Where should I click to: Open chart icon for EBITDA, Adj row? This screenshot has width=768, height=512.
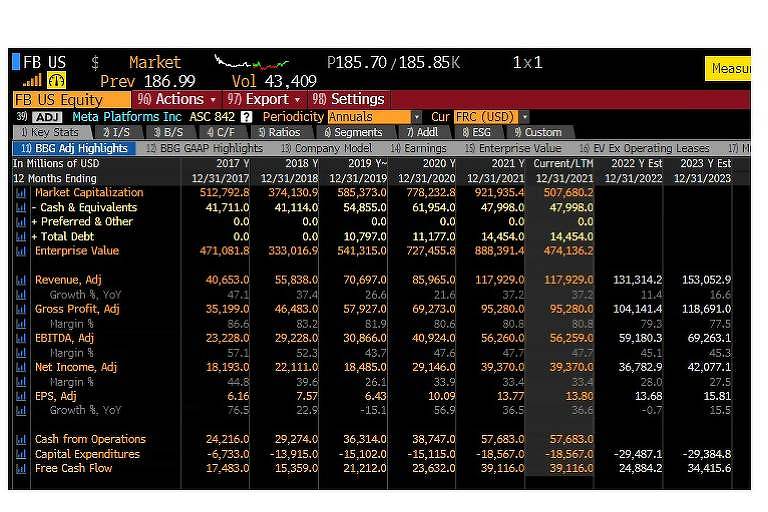(21, 338)
